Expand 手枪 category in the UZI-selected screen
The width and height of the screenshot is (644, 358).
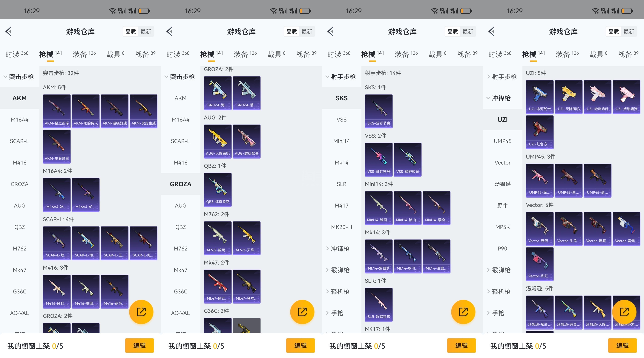click(502, 313)
